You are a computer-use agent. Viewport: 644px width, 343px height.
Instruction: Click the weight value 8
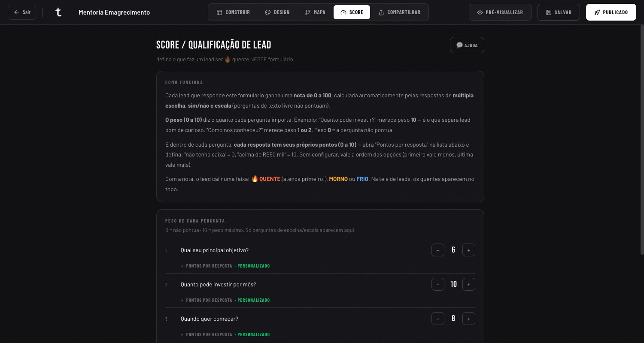tap(453, 319)
